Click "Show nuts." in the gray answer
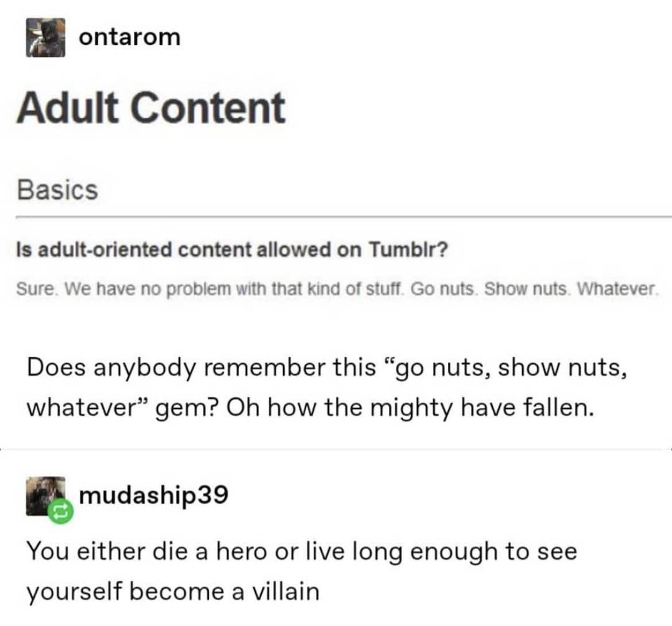The image size is (672, 626). point(526,287)
